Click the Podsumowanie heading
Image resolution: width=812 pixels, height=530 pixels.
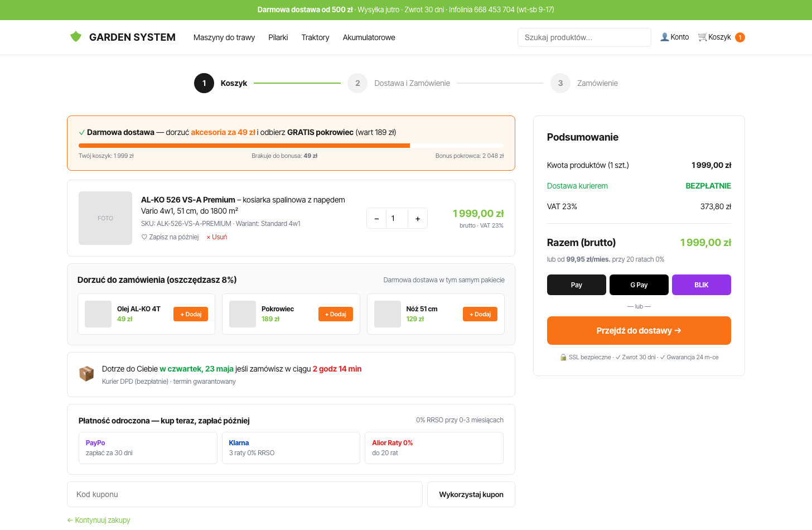click(583, 137)
